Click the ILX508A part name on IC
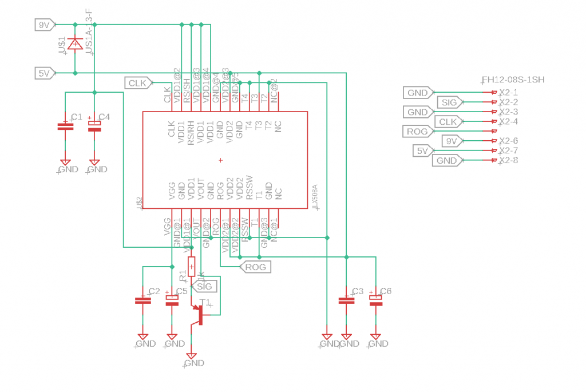This screenshot has width=586, height=392. tap(315, 196)
